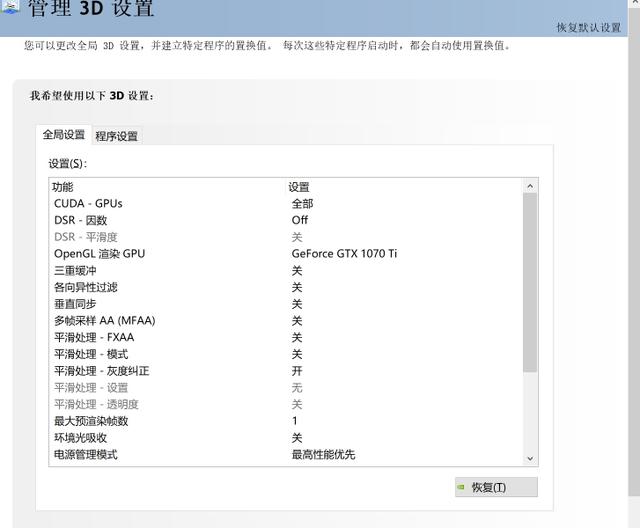This screenshot has width=640, height=528.
Task: Switch to the 全局设置 tab
Action: (64, 135)
